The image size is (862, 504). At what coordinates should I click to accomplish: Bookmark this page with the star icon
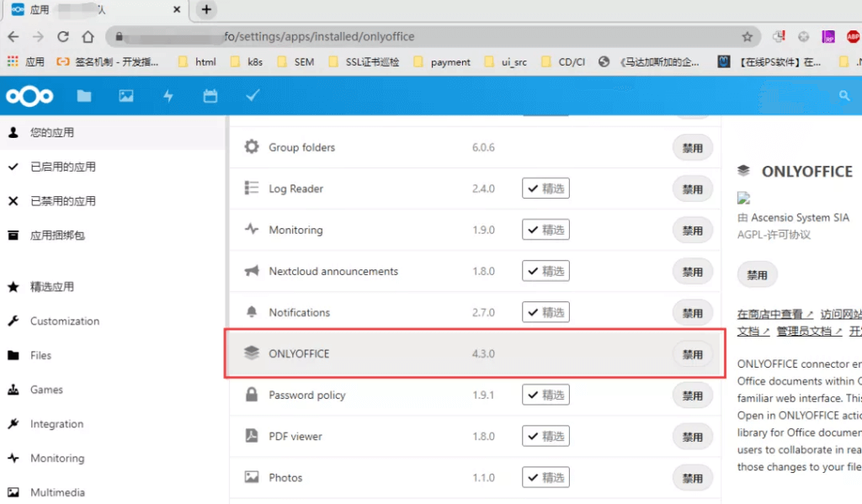pyautogui.click(x=748, y=37)
